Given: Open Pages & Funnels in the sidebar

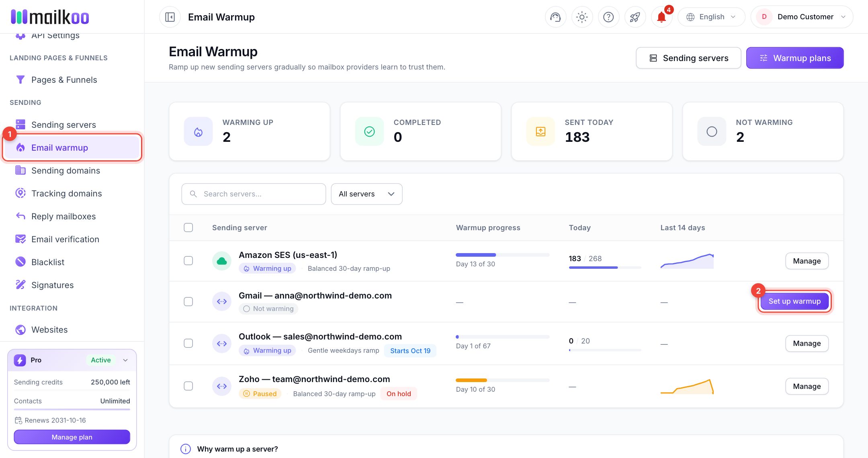Looking at the screenshot, I should pyautogui.click(x=72, y=80).
